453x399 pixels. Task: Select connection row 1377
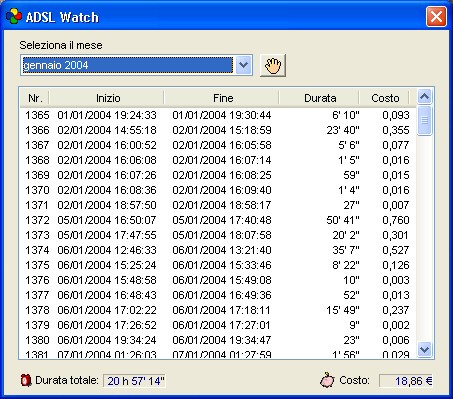(217, 295)
